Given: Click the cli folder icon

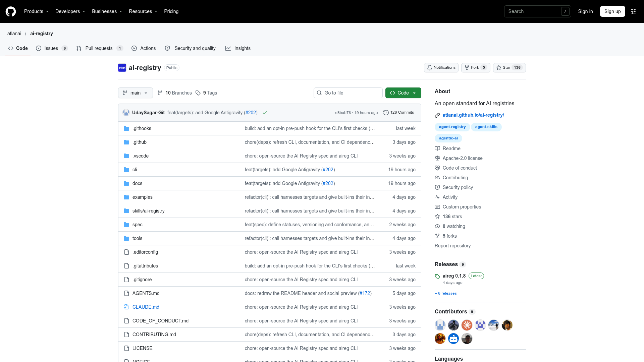Looking at the screenshot, I should pyautogui.click(x=126, y=170).
